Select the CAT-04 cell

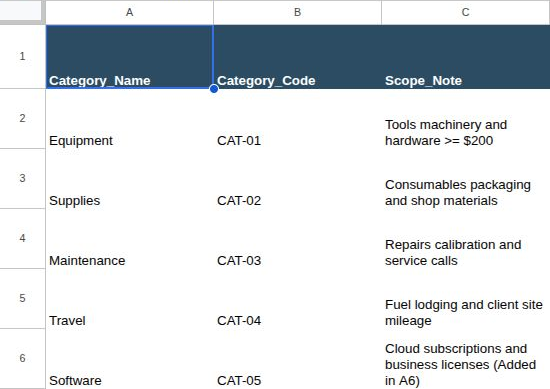coord(297,299)
